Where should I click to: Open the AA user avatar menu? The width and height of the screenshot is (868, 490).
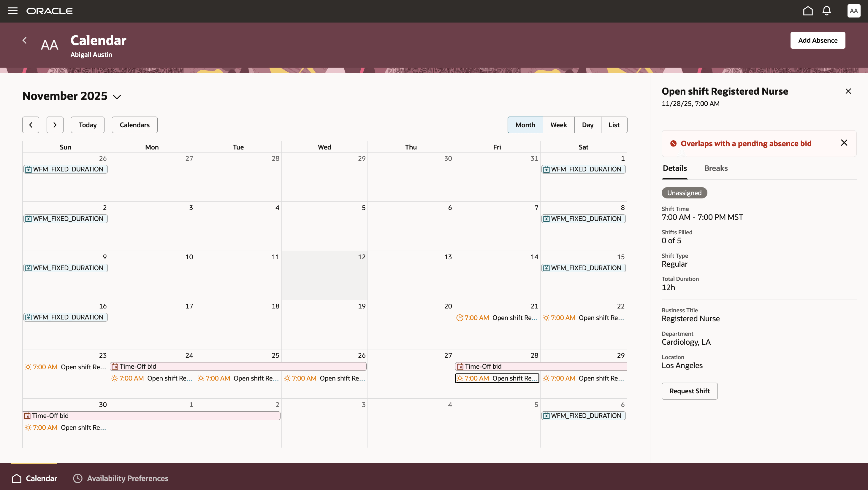pyautogui.click(x=854, y=10)
